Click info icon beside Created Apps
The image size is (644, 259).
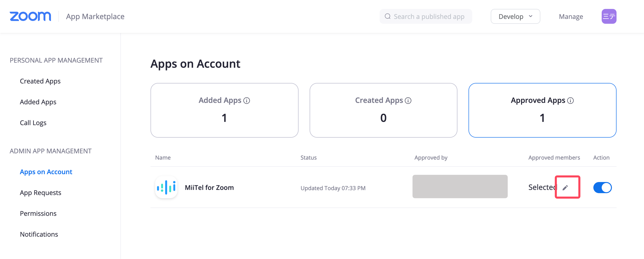coord(408,100)
